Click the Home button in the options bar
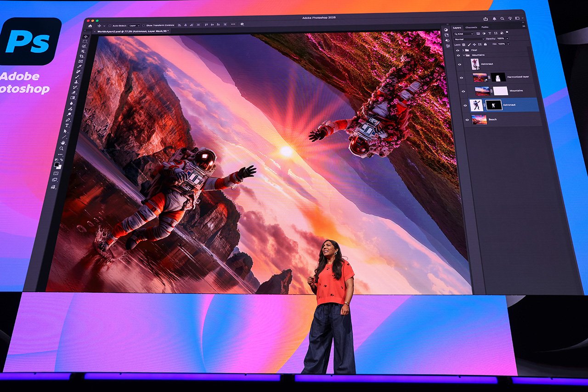 coord(90,25)
